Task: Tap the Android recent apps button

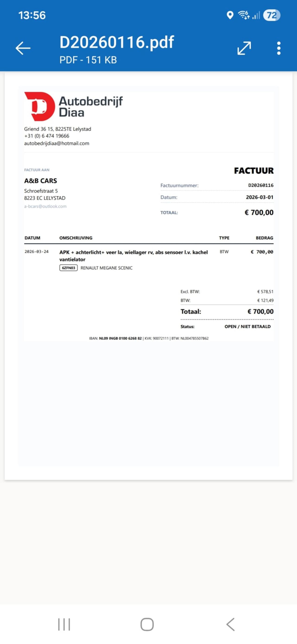Action: 64,624
